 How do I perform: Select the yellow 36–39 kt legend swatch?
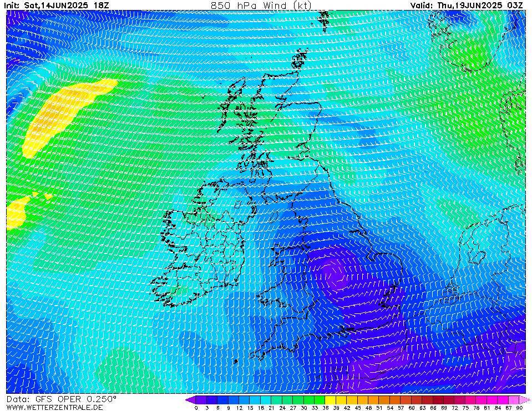coord(331,400)
